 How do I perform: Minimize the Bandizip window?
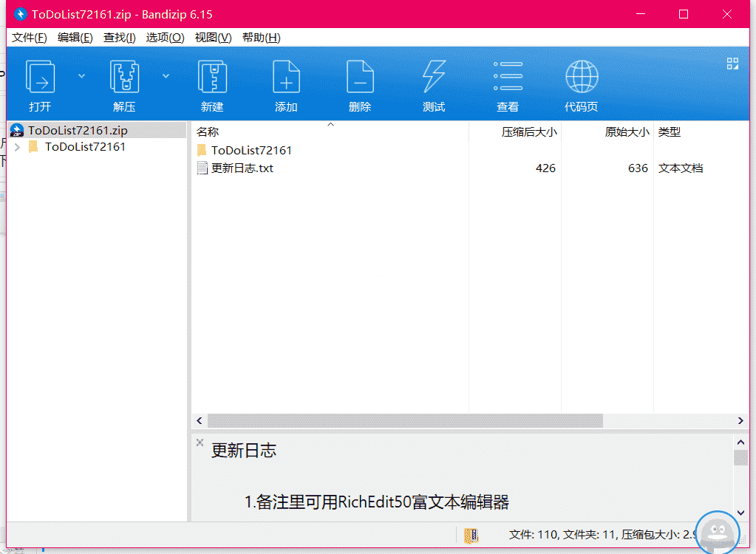640,14
